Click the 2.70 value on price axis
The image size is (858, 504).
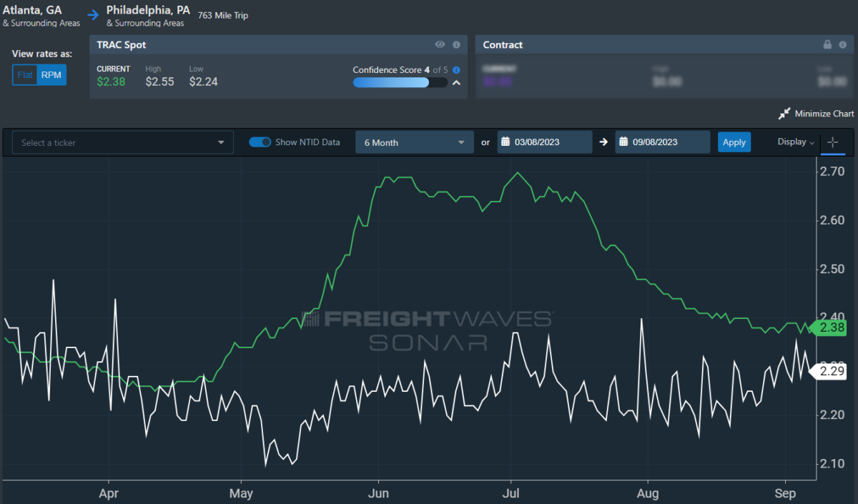coord(832,172)
